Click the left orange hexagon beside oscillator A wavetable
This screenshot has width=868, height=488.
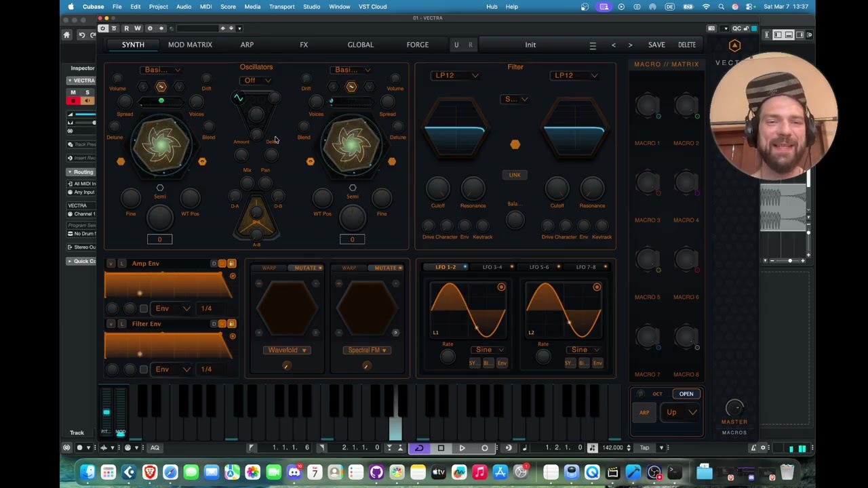coord(121,161)
